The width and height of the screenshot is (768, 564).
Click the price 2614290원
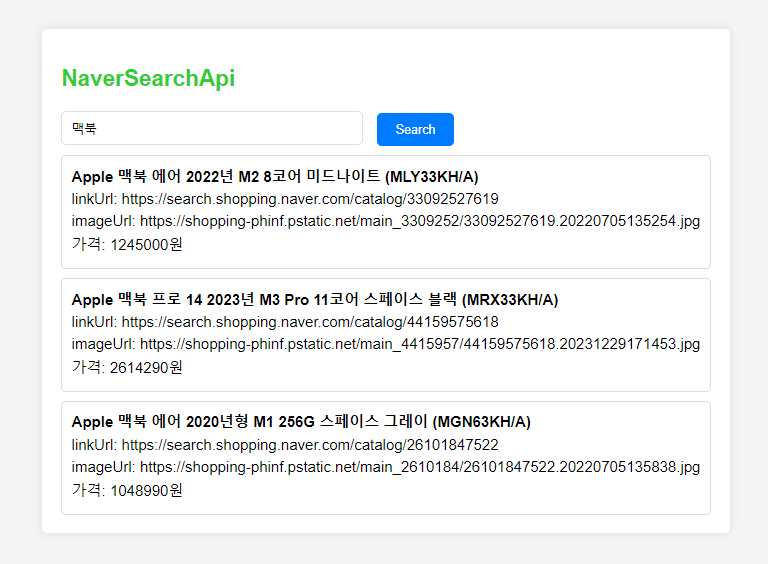[127, 367]
